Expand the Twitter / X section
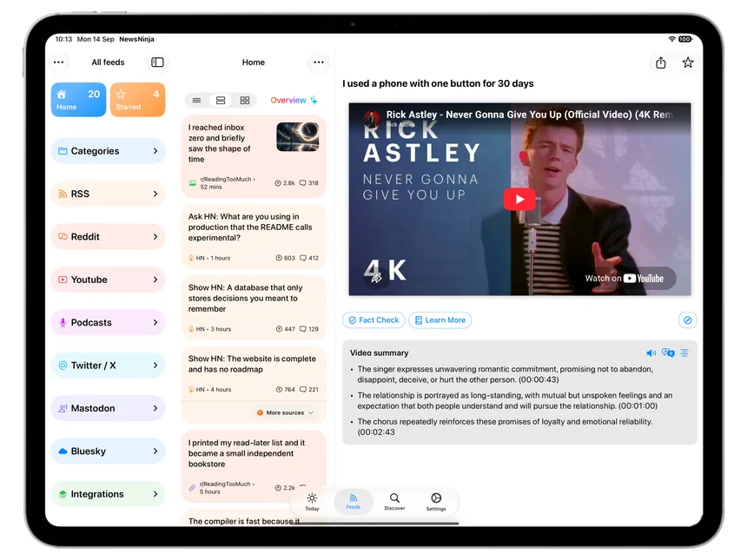This screenshot has width=747, height=560. [x=109, y=366]
